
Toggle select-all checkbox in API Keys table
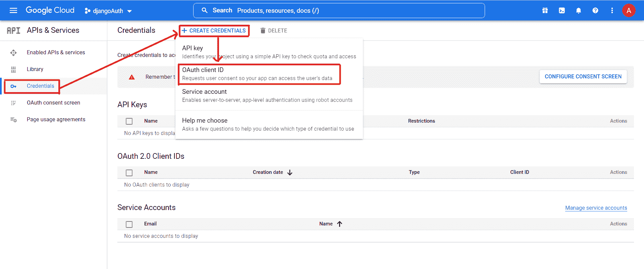pos(129,121)
